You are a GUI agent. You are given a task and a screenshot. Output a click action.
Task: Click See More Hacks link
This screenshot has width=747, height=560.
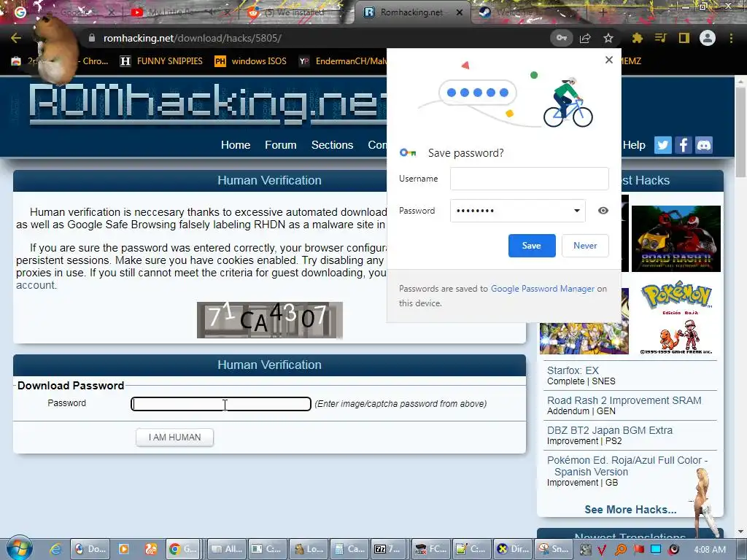[x=630, y=510]
